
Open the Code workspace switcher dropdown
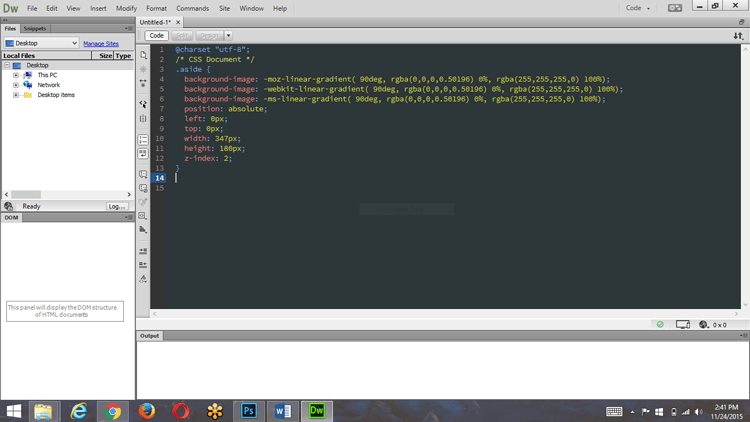[x=638, y=8]
